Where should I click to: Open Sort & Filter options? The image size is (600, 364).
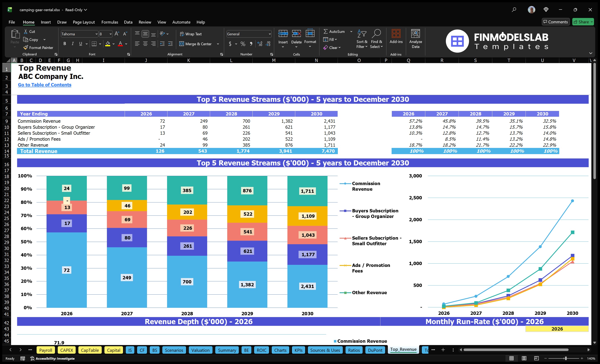point(362,39)
